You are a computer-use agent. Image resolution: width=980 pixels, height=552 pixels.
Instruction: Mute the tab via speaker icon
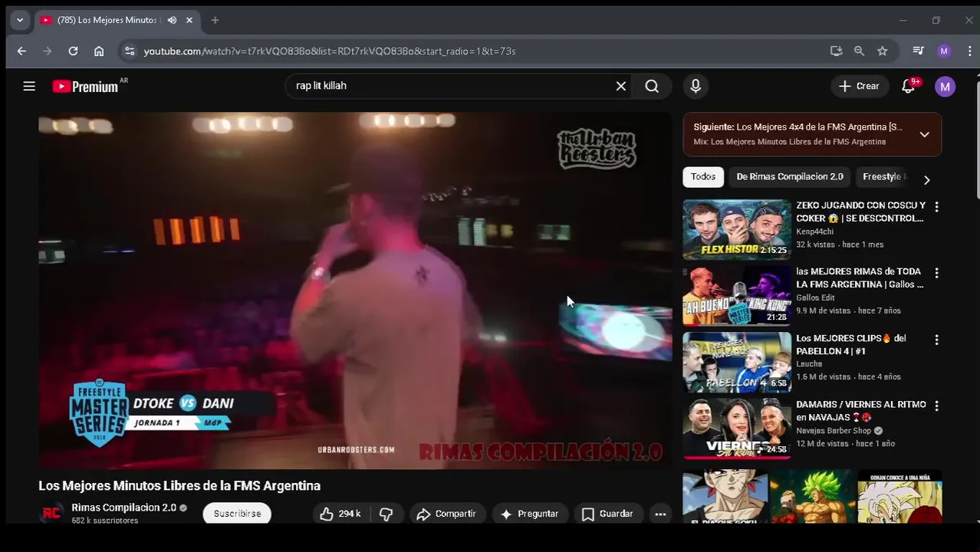point(172,20)
